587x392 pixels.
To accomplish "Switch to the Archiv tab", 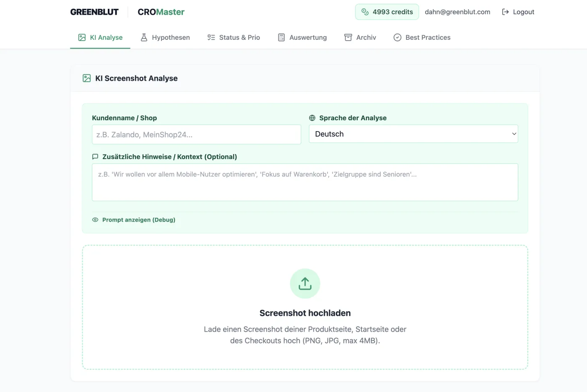I will click(360, 37).
